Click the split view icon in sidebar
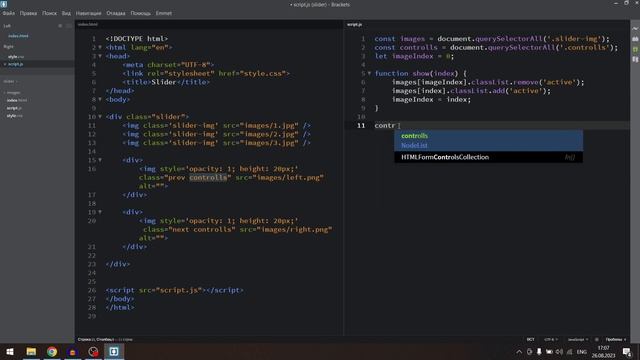This screenshot has height=360, width=640. [69, 26]
